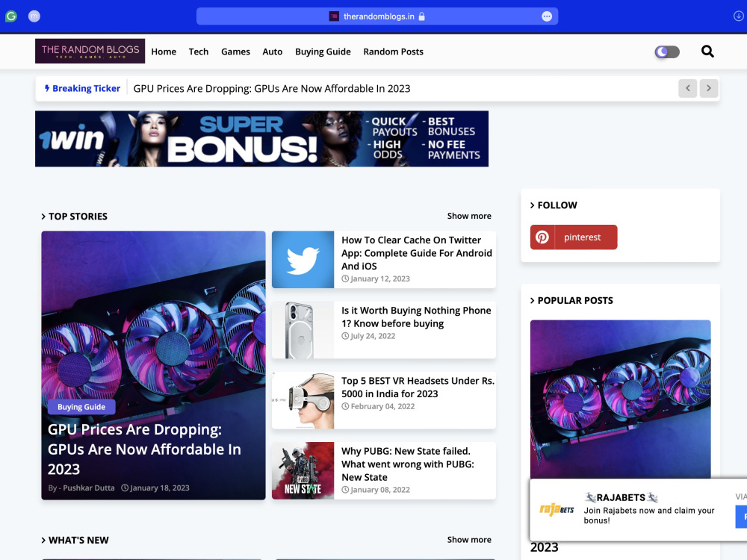The height and width of the screenshot is (560, 747).
Task: Open Auto menu item
Action: [x=273, y=52]
